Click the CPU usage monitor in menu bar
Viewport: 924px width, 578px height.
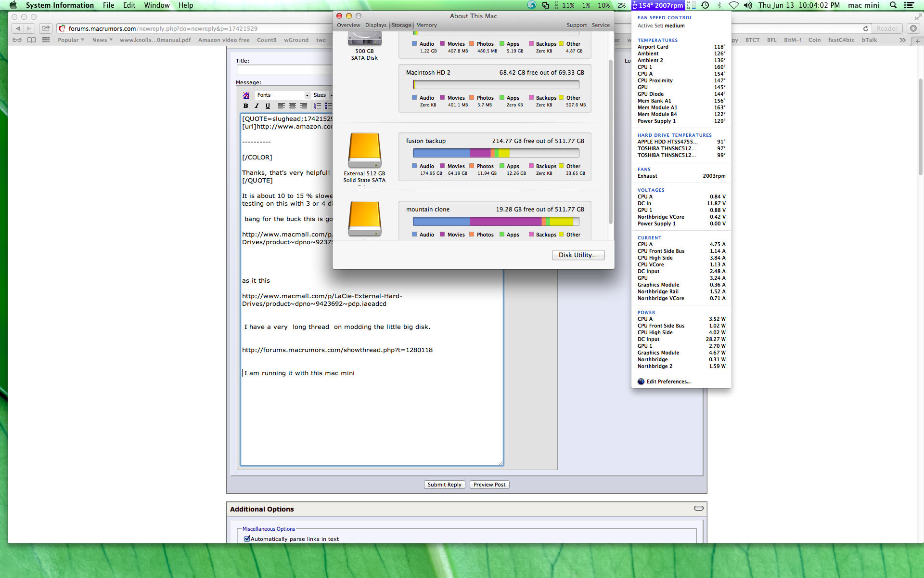[x=590, y=5]
